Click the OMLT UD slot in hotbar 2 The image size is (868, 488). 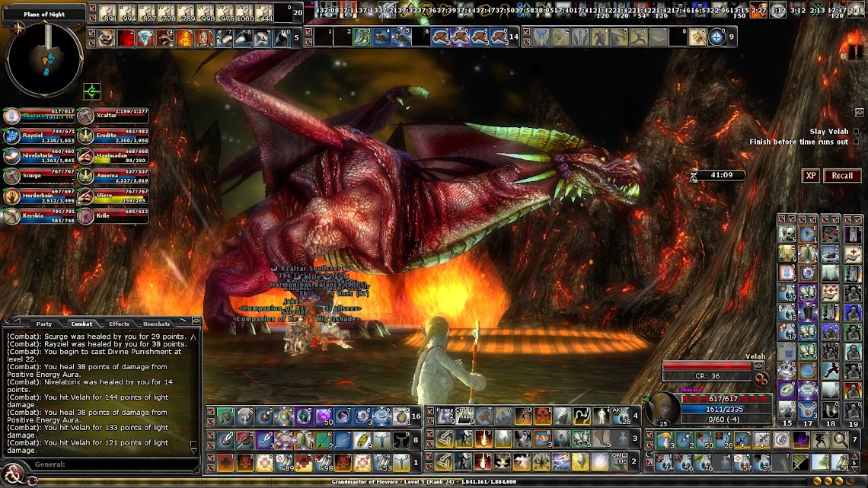(x=620, y=461)
